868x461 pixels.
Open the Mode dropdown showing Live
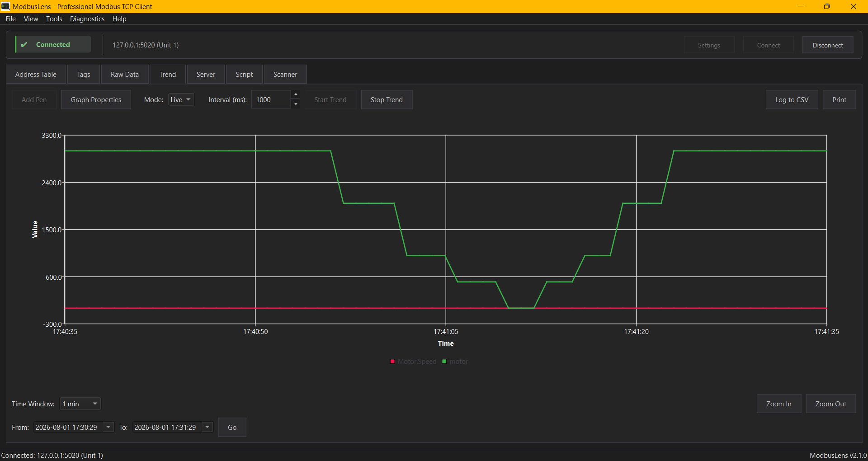click(181, 100)
